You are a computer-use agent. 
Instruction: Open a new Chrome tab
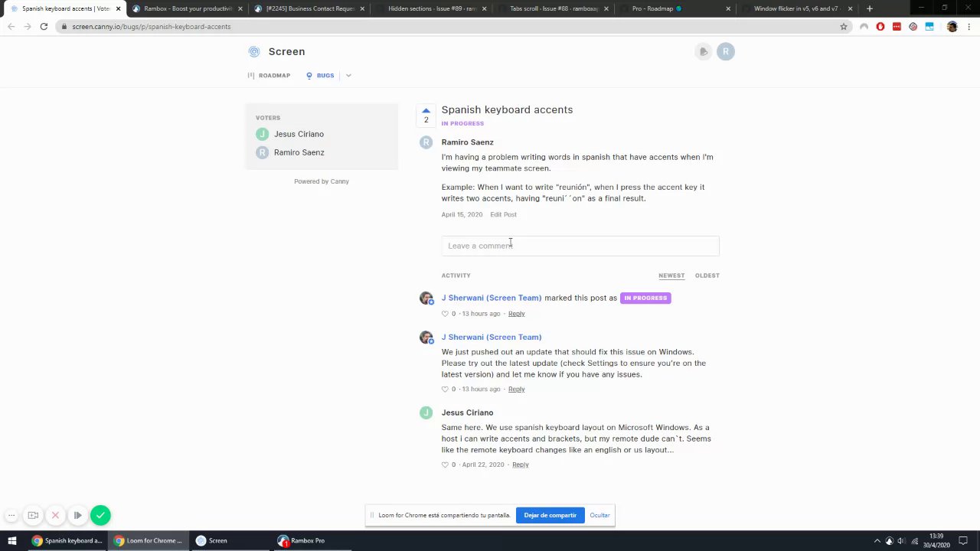tap(869, 8)
